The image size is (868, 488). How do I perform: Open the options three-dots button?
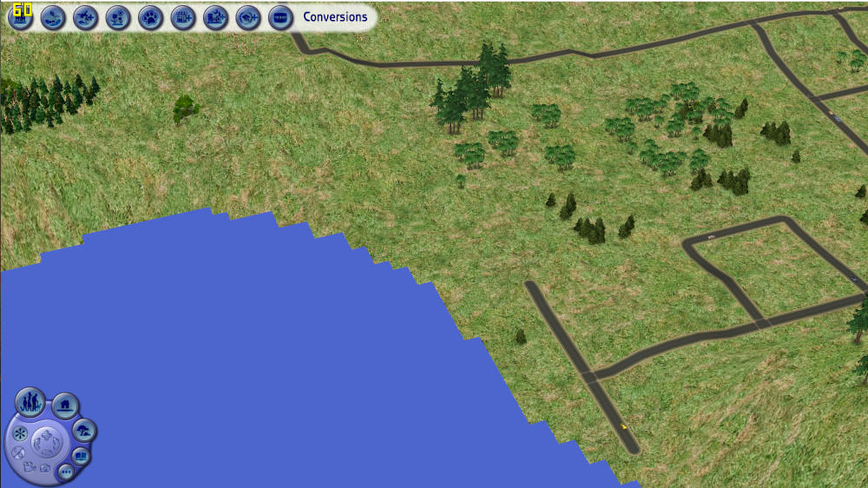[x=67, y=472]
